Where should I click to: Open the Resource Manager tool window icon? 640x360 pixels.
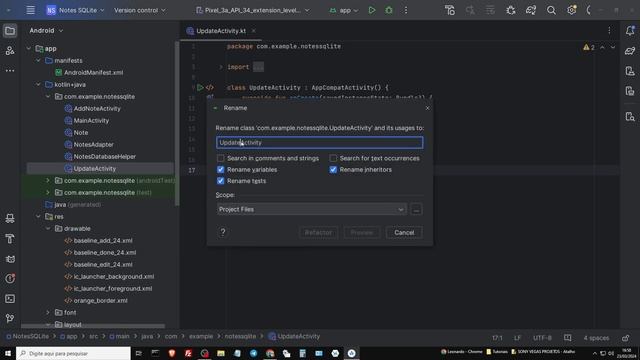click(x=10, y=51)
